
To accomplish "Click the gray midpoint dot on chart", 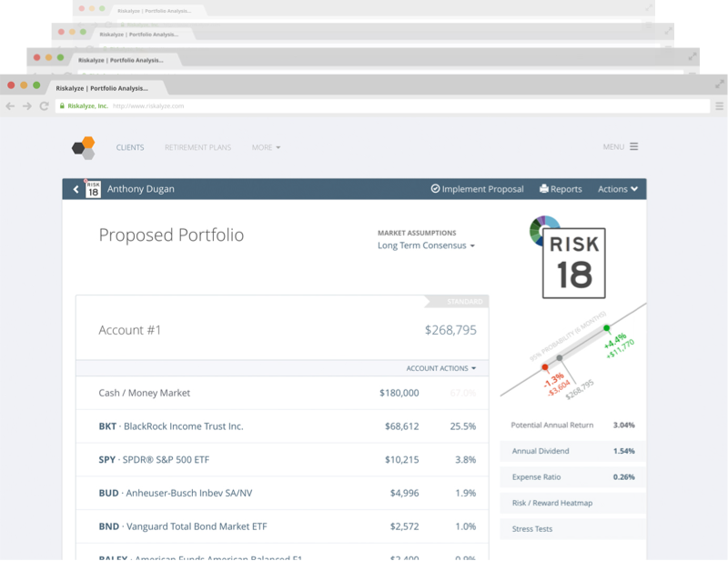I will (560, 357).
